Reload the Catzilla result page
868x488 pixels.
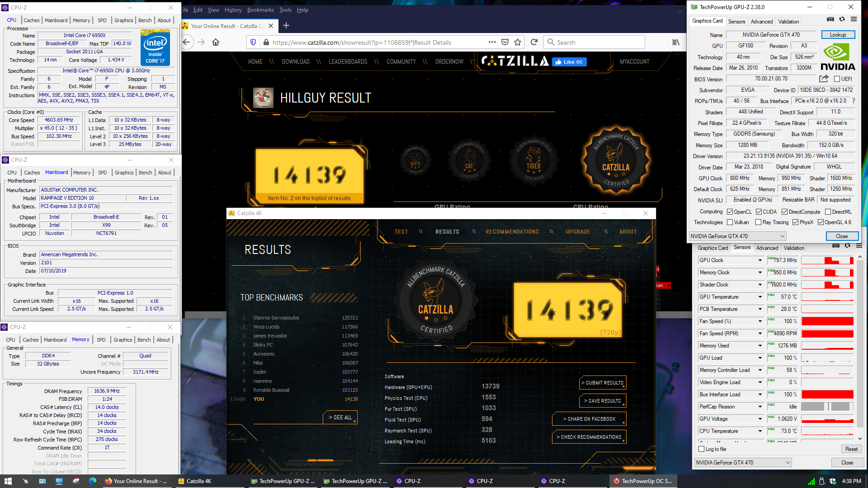(534, 42)
